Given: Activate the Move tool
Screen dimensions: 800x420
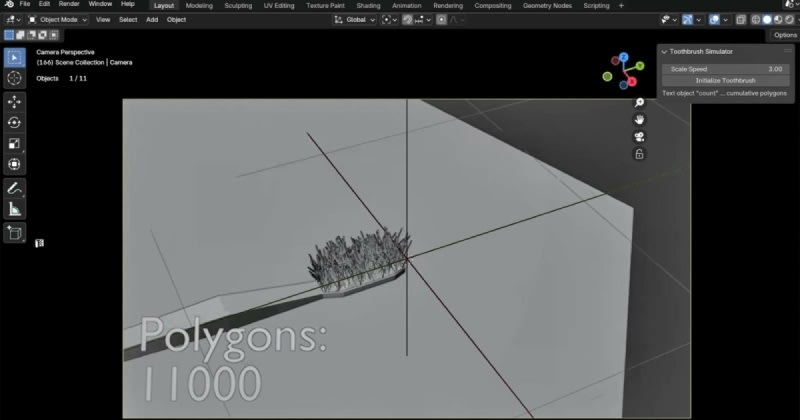Looking at the screenshot, I should (15, 102).
